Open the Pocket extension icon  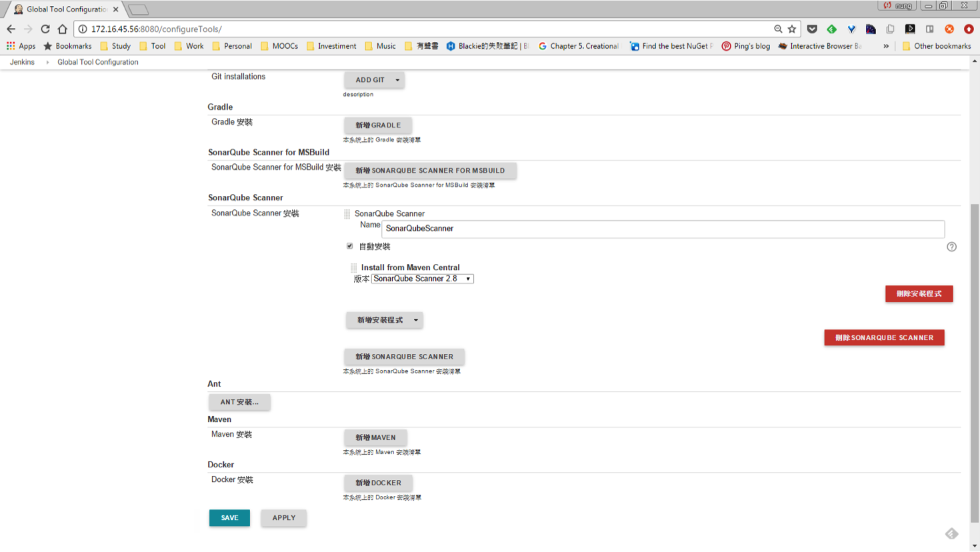(812, 29)
